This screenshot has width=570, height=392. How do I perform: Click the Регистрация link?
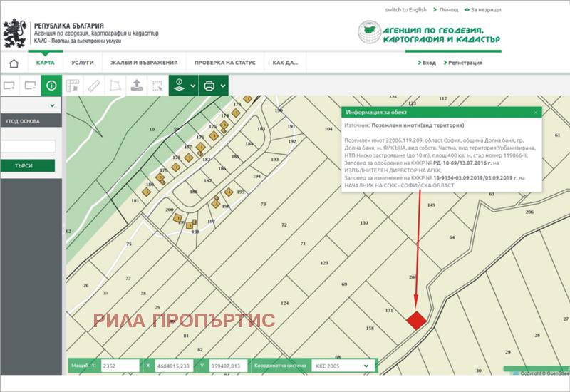pos(467,63)
